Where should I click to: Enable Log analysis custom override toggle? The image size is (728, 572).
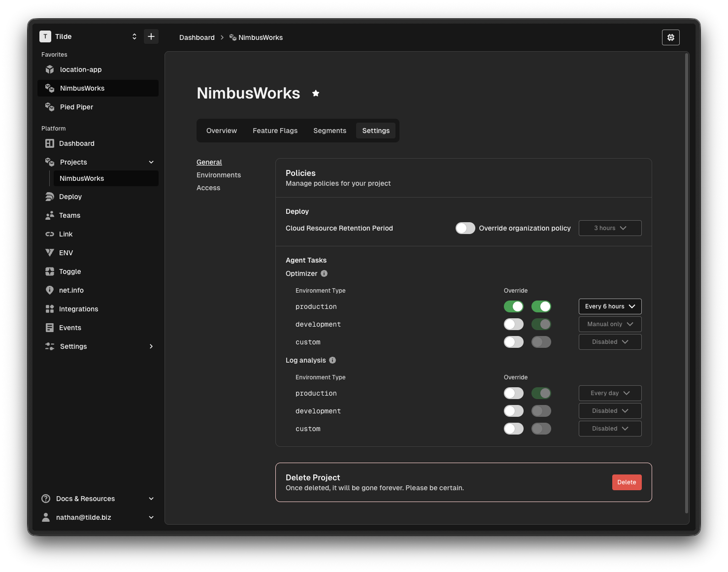[514, 429]
